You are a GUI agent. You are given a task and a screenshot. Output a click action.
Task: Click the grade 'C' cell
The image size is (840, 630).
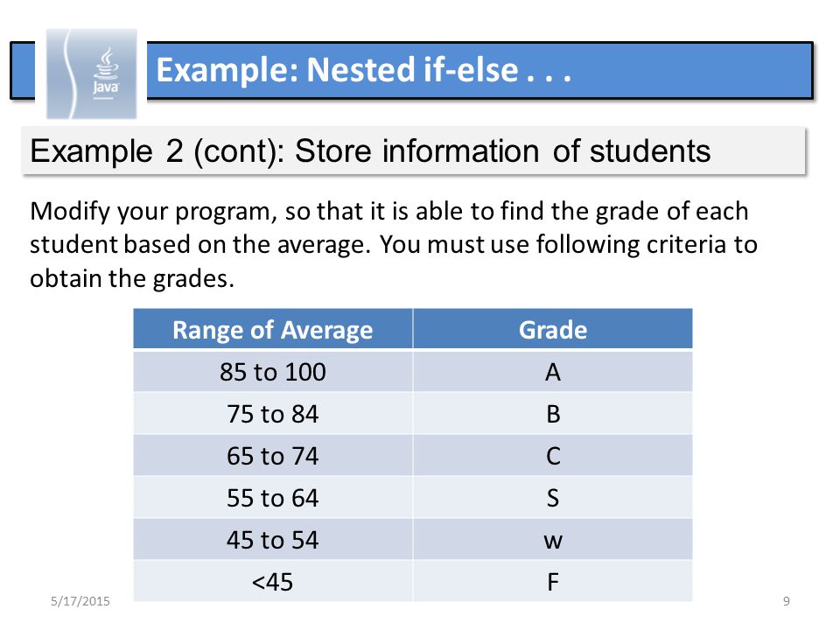553,455
